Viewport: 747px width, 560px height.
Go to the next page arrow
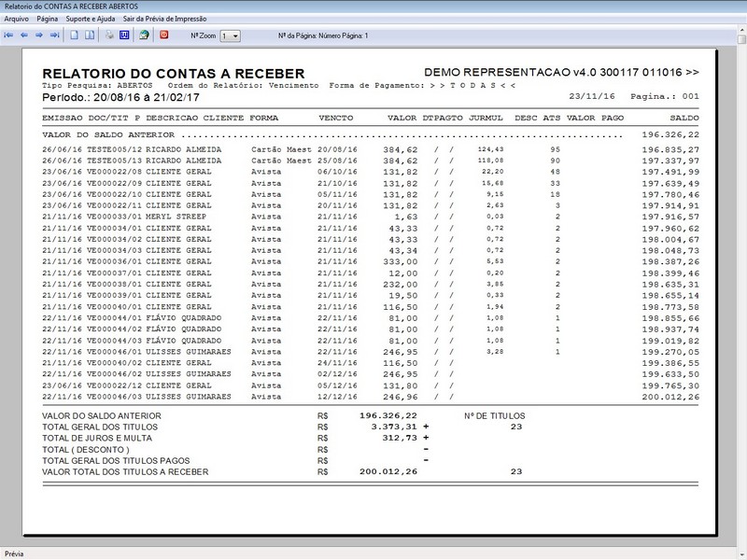click(39, 35)
